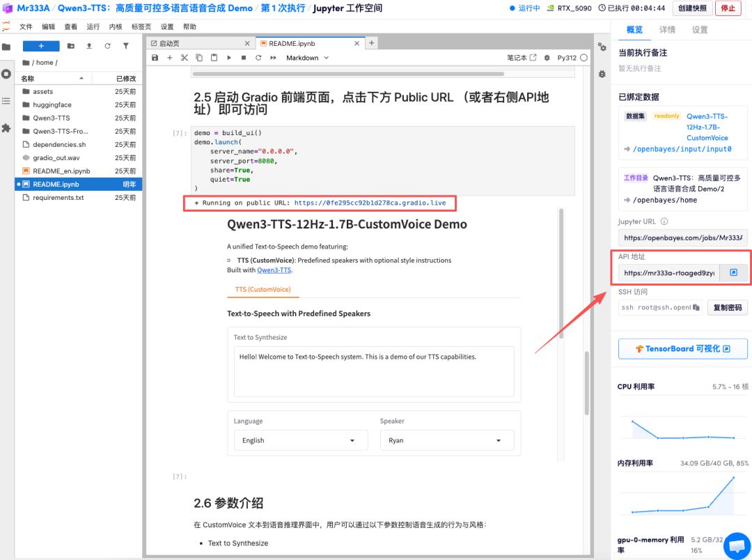Select dependencies.sh file
This screenshot has width=752, height=560.
coord(79,144)
